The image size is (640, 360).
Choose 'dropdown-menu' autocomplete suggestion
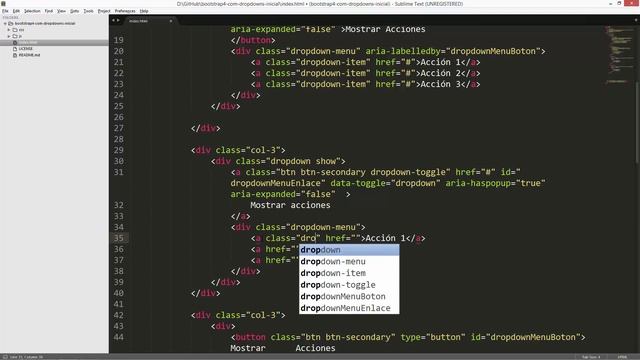click(x=349, y=262)
